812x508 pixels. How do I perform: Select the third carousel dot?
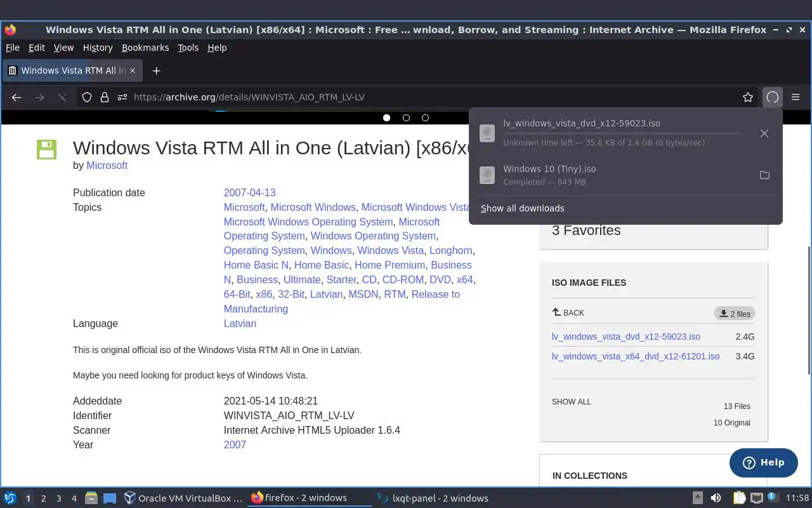point(425,117)
